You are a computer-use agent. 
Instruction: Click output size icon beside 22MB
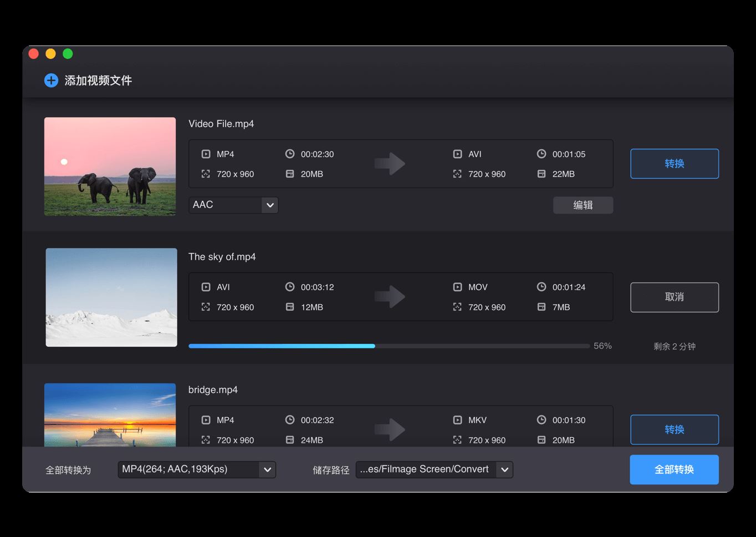542,174
